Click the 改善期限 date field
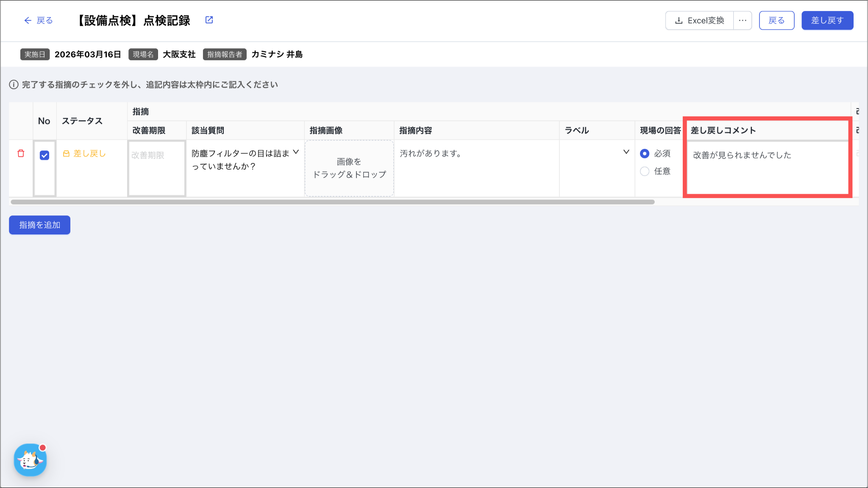The height and width of the screenshot is (488, 868). click(156, 168)
